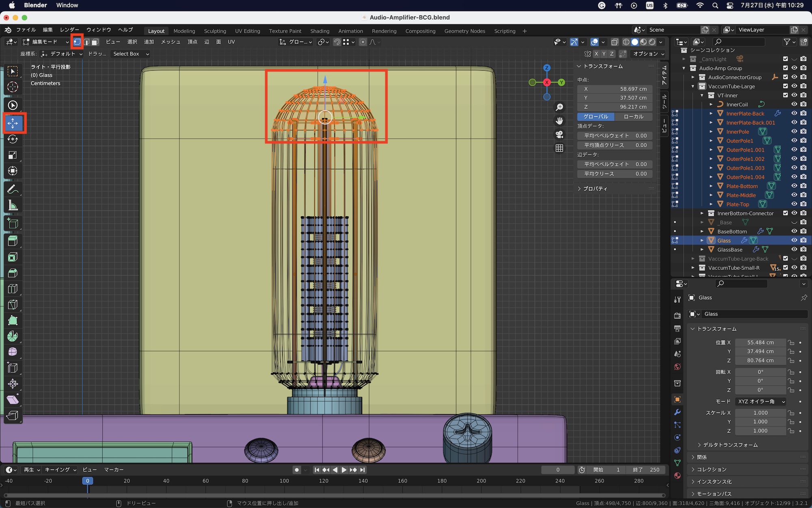Expand the Plate-Bottom tree item

click(711, 186)
